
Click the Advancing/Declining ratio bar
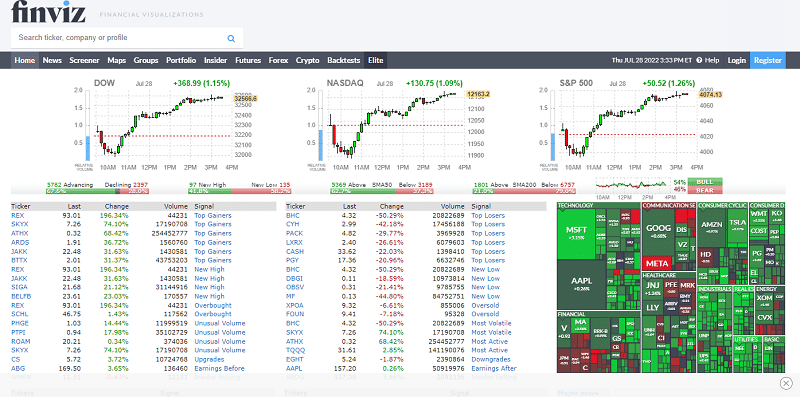tap(97, 191)
